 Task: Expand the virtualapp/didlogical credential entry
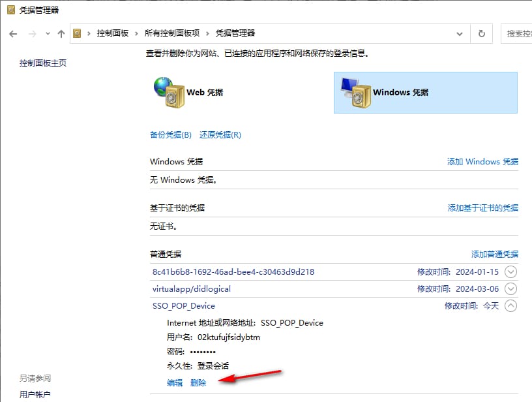[x=510, y=288]
